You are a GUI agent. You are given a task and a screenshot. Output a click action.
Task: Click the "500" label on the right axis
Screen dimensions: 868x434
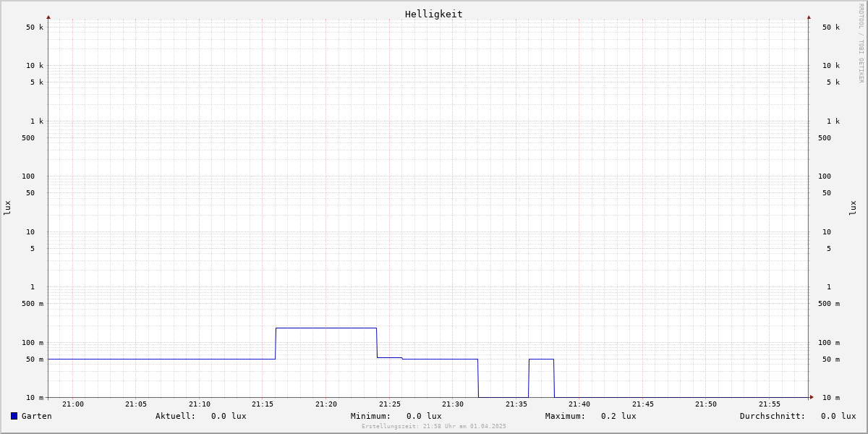(x=825, y=138)
